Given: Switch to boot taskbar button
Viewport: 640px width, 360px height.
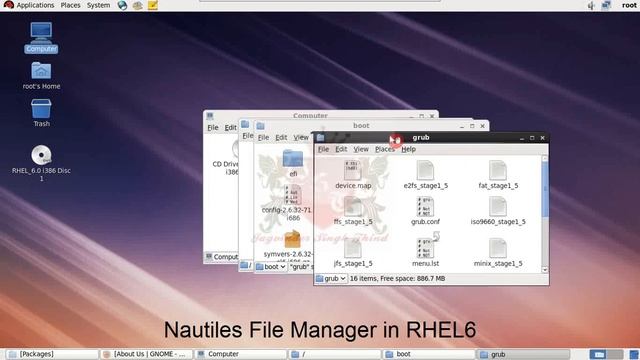Looking at the screenshot, I should point(428,354).
